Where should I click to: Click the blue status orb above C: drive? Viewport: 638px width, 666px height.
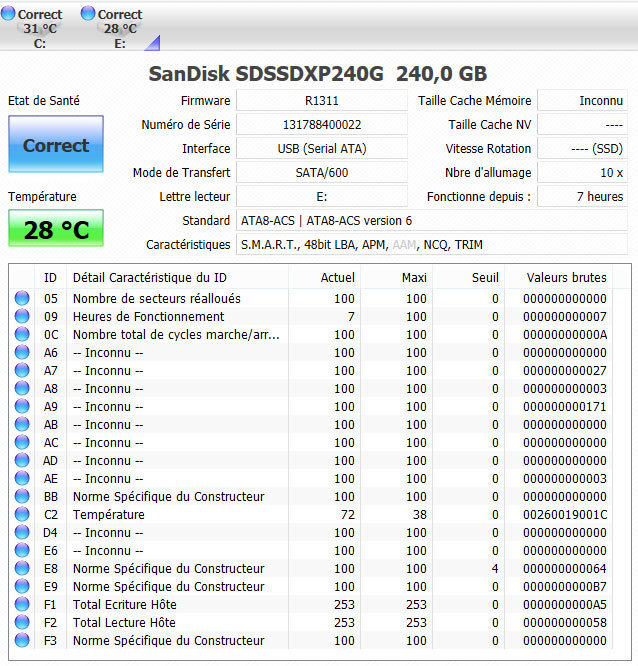pyautogui.click(x=8, y=13)
